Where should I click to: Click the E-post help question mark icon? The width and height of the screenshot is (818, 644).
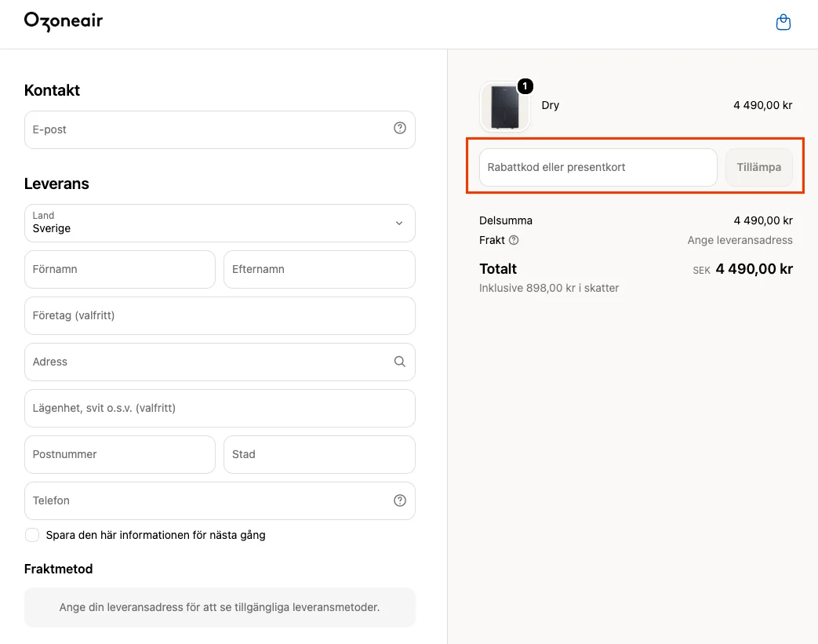[400, 129]
